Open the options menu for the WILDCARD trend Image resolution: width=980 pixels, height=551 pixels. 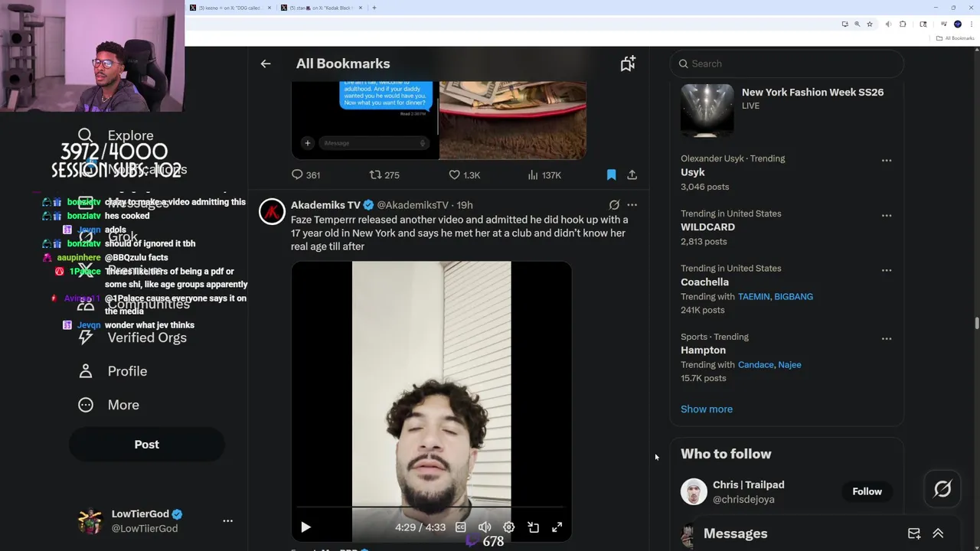click(887, 216)
